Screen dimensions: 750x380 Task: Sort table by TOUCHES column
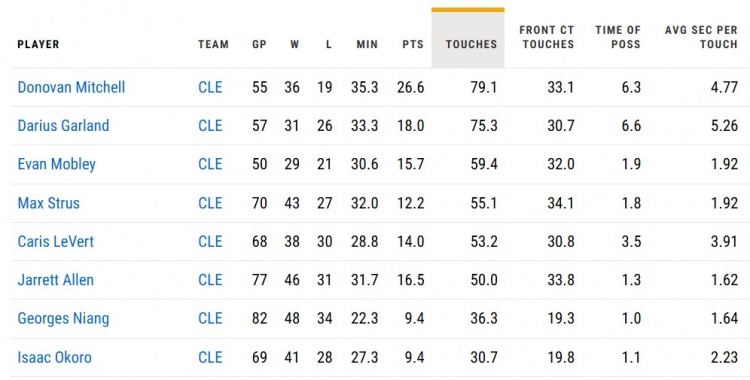pos(471,44)
